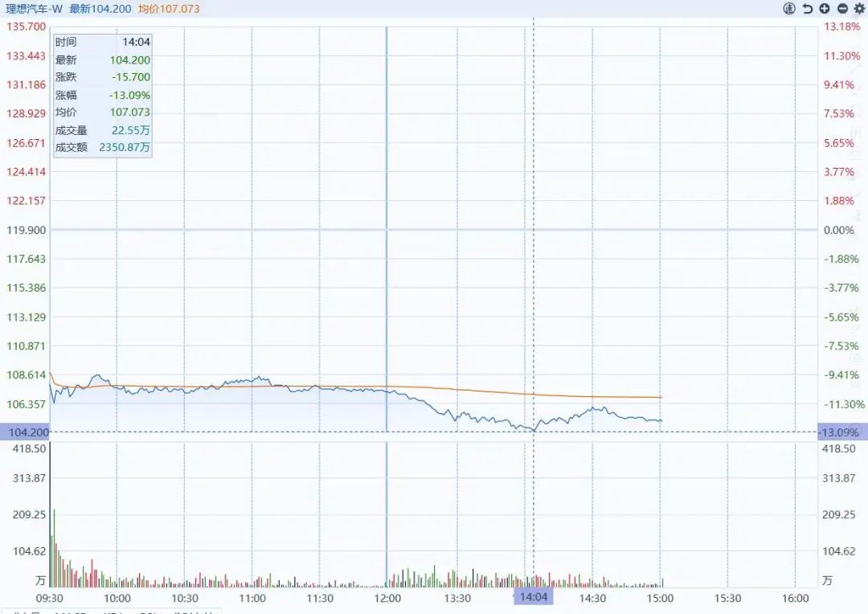The width and height of the screenshot is (868, 614).
Task: Click the 131.186 price axis label
Action: click(26, 84)
